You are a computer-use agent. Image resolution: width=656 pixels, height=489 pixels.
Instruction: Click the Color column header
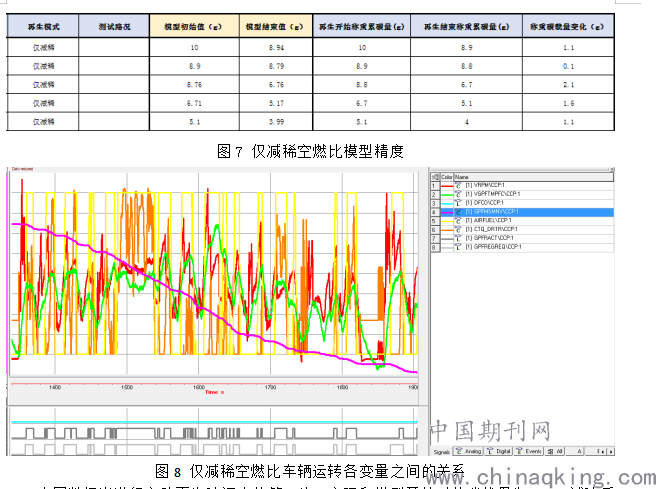click(446, 175)
